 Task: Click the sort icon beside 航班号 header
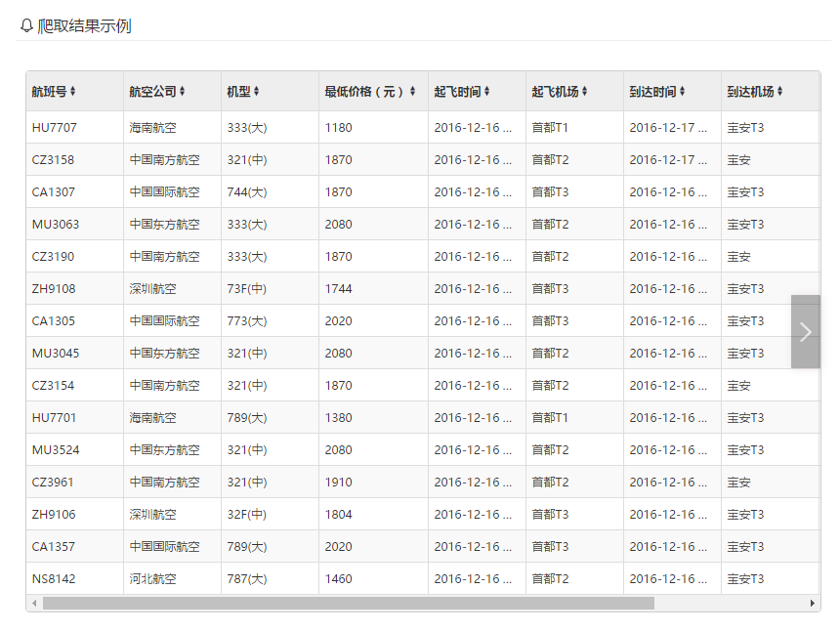(x=73, y=92)
